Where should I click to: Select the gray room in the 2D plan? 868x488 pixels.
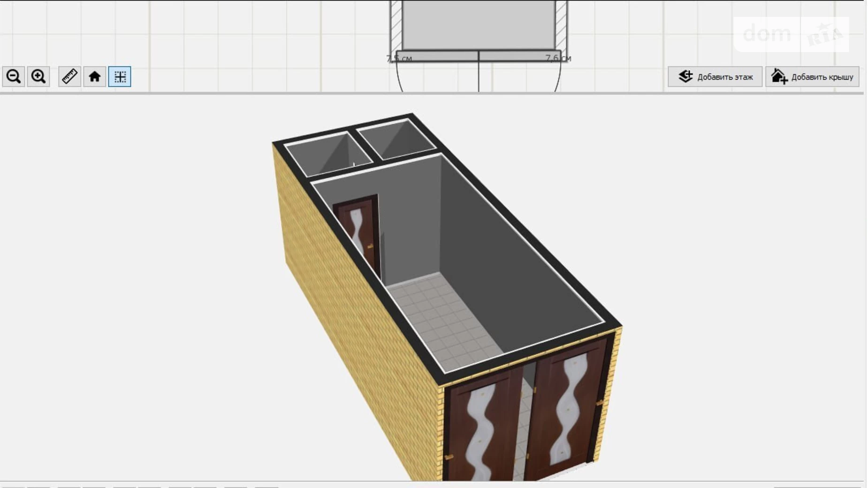[x=479, y=23]
